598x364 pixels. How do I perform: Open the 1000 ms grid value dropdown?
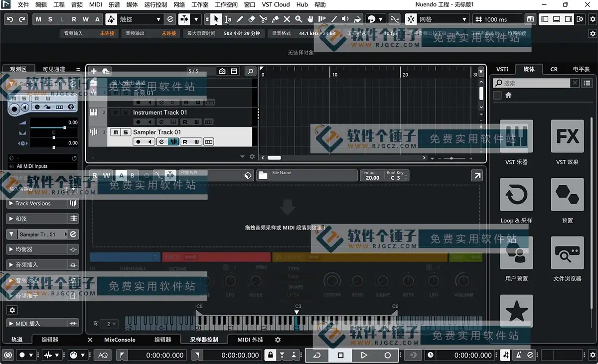[497, 19]
